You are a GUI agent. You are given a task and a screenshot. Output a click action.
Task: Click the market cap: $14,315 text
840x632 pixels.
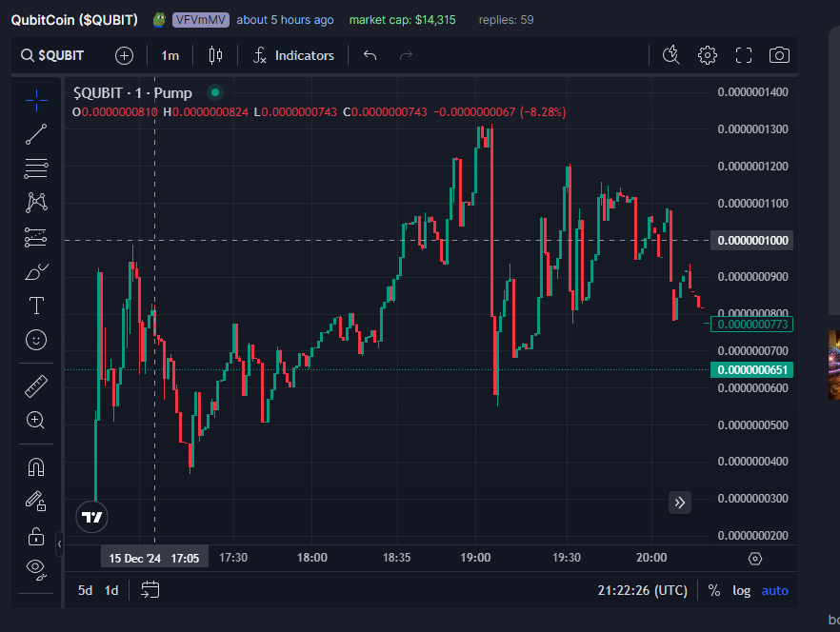coord(402,20)
